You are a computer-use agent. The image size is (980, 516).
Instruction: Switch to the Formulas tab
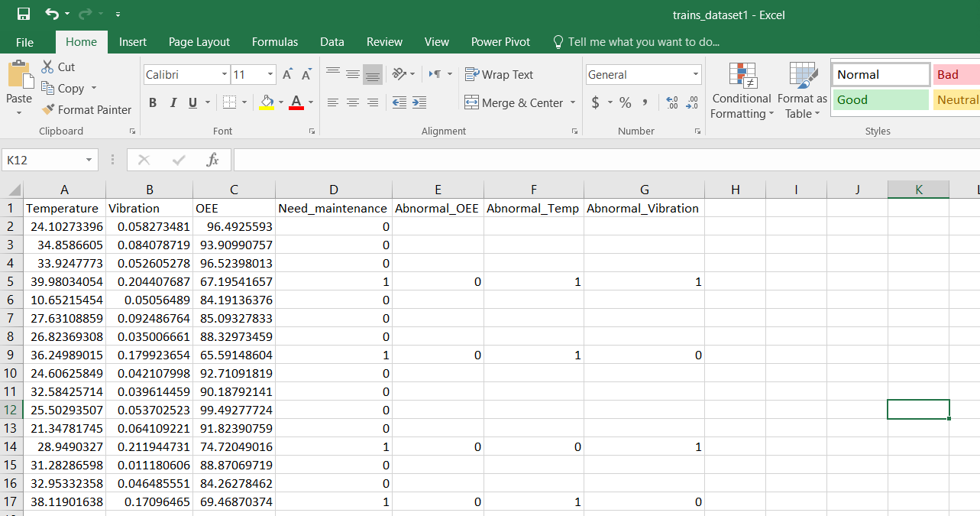coord(275,42)
